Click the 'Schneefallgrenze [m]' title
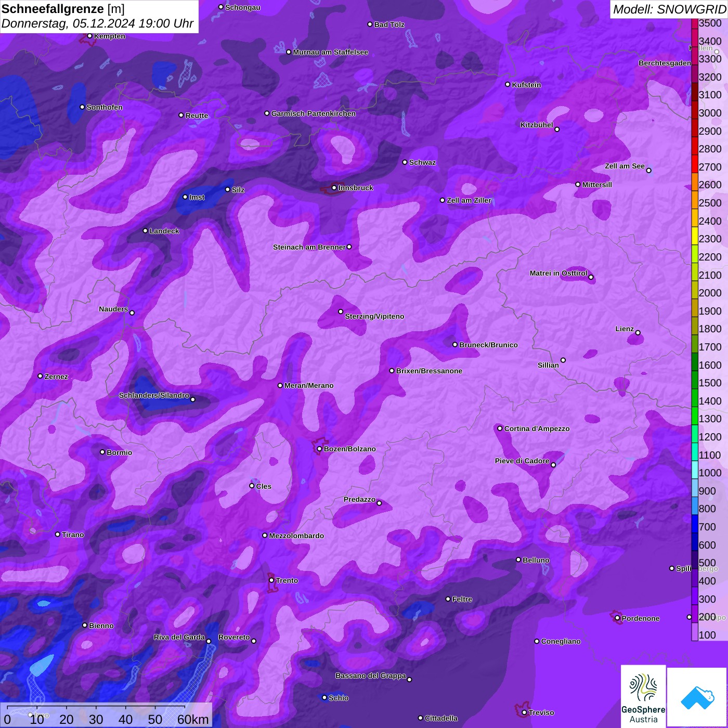This screenshot has width=728, height=728. 63,9
